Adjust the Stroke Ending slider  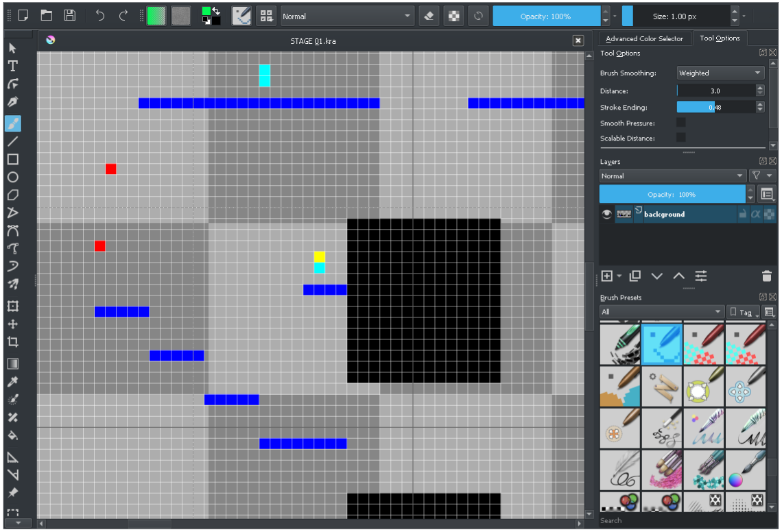tap(715, 107)
